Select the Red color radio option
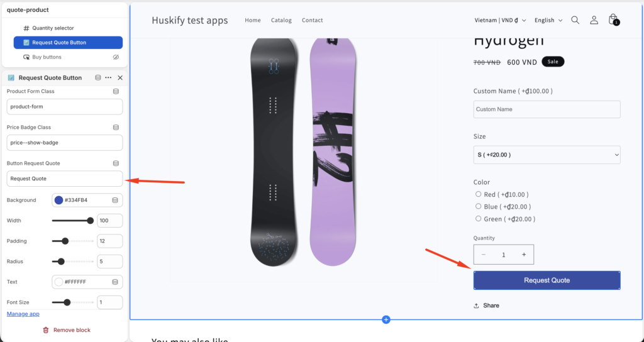The image size is (644, 342). pyautogui.click(x=479, y=194)
